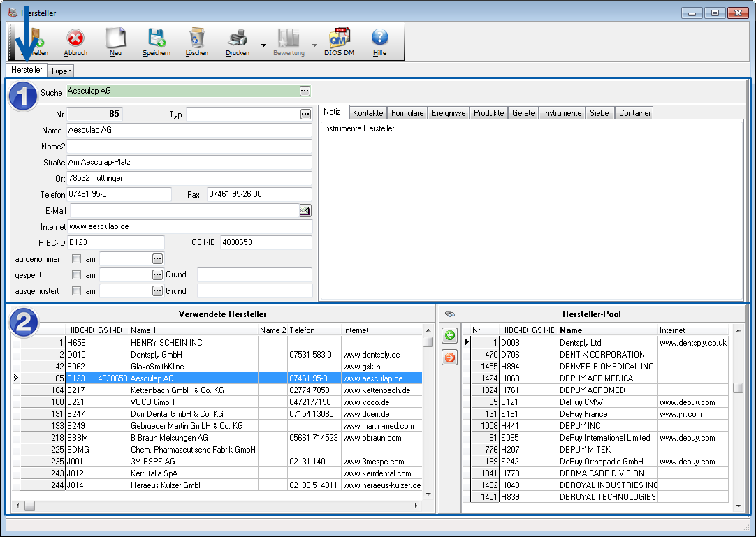Open the Formulare tab
756x537 pixels.
[x=407, y=113]
